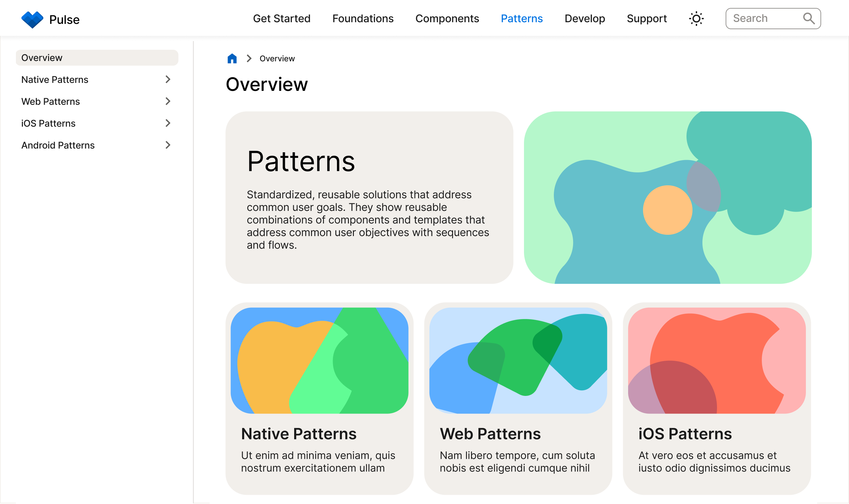Click the Pulse logo icon
Screen dimensions: 849x504
(x=33, y=19)
